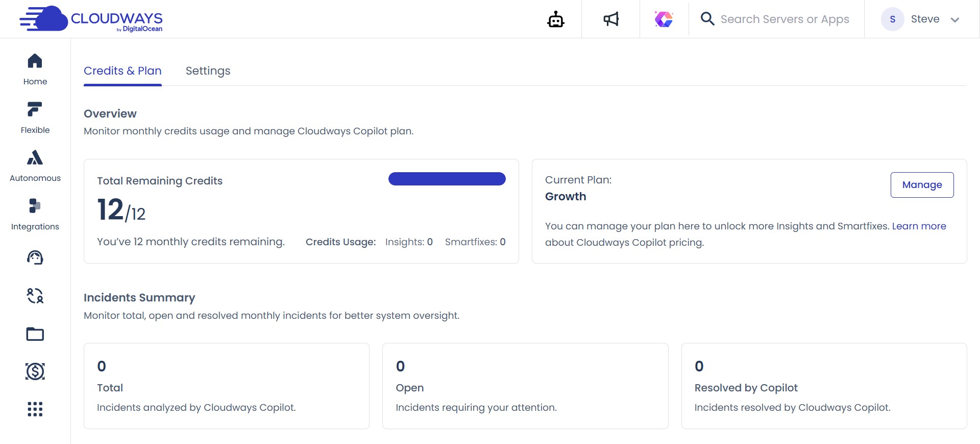Switch to the Settings tab
The image size is (980, 444).
[x=208, y=71]
